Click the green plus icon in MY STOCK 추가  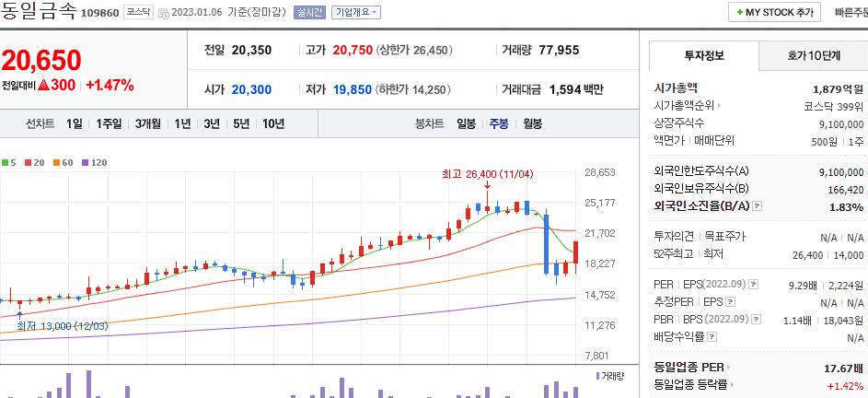click(739, 13)
